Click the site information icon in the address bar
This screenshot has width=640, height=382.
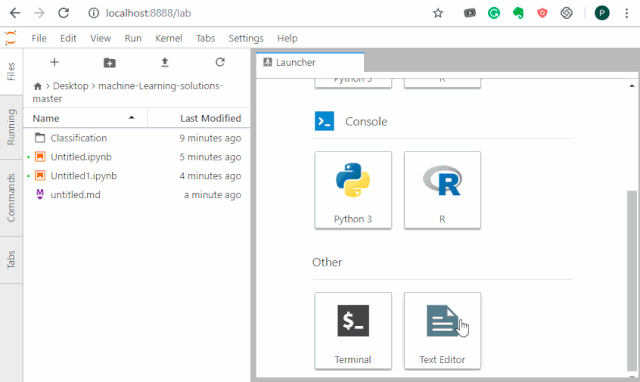tap(93, 13)
